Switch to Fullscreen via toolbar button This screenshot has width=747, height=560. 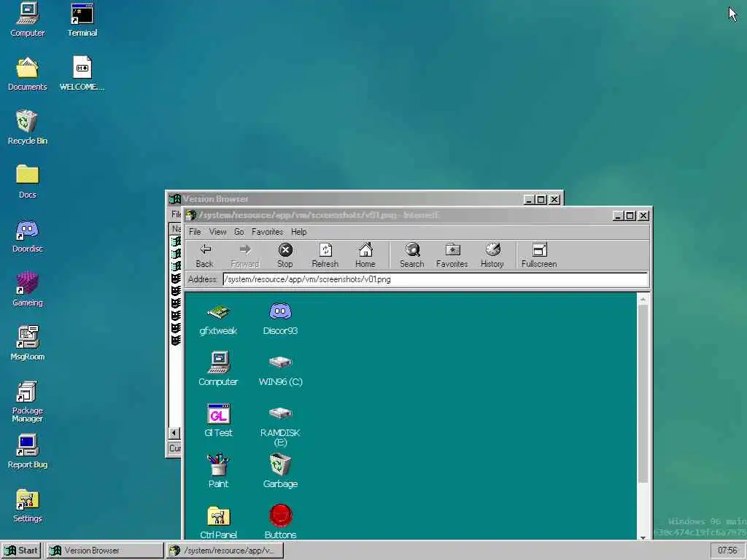(x=539, y=255)
